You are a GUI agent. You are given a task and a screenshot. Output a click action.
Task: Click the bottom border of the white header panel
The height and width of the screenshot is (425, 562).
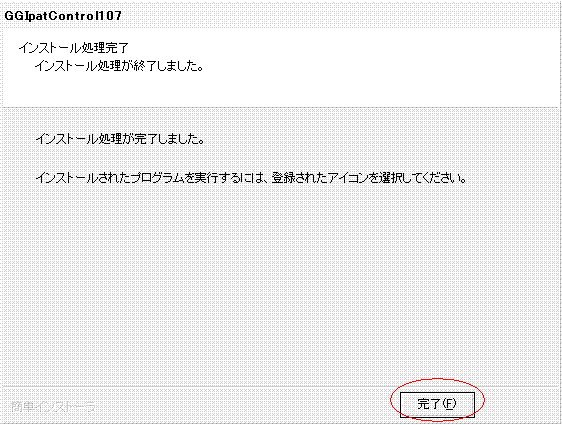[281, 107]
